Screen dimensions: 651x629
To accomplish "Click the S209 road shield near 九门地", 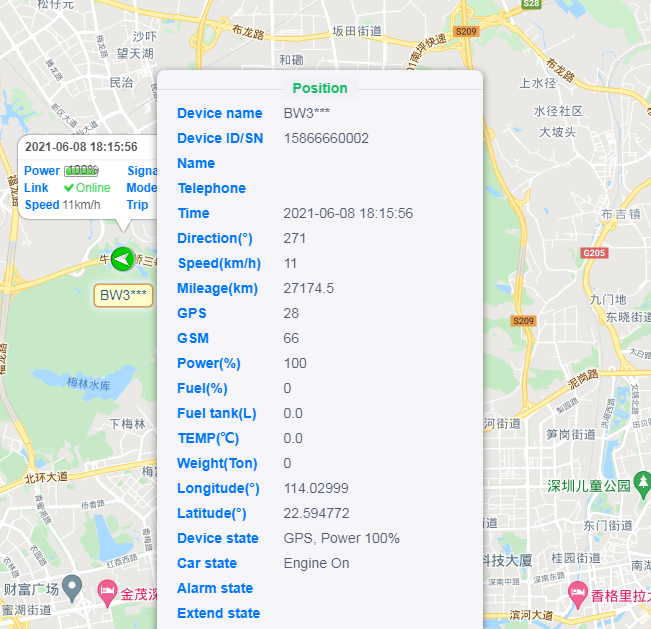I will [523, 321].
